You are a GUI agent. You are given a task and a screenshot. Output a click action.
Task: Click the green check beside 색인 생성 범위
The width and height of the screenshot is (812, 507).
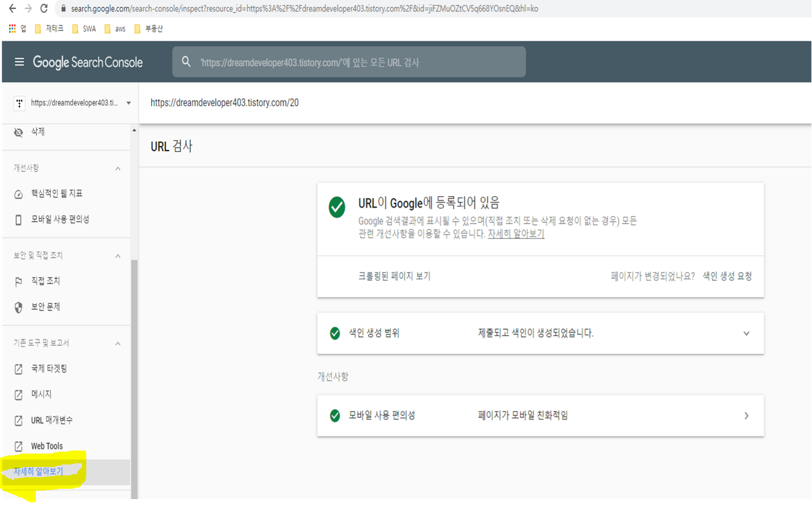point(335,333)
